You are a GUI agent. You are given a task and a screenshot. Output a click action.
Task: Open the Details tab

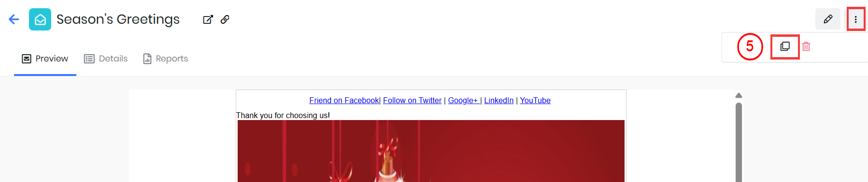pos(106,59)
